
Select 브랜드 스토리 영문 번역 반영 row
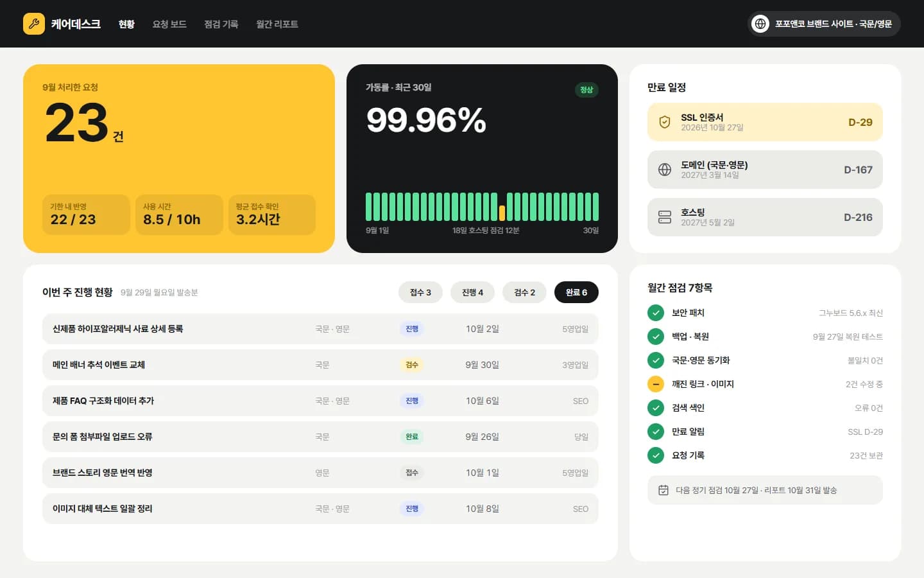[x=320, y=473]
